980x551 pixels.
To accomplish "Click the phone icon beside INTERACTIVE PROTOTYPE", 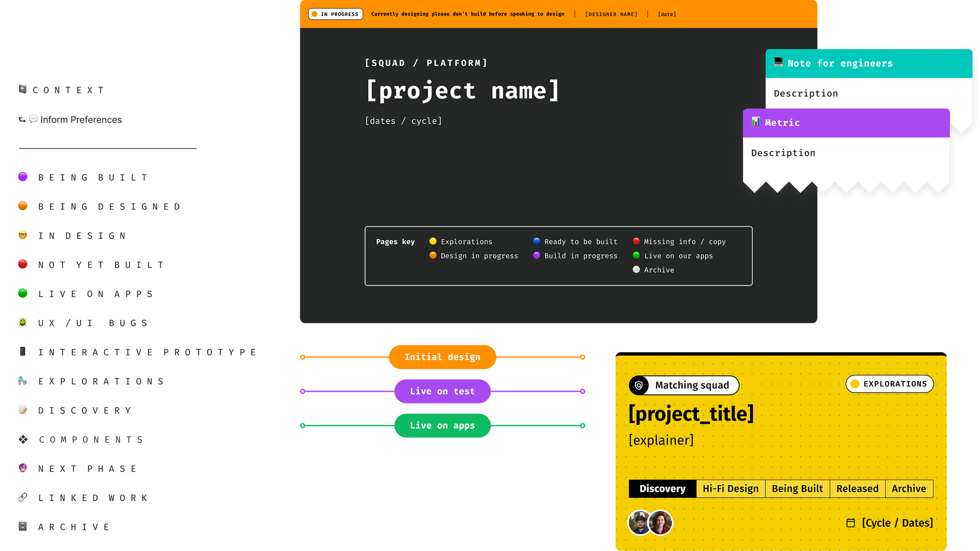I will [23, 351].
